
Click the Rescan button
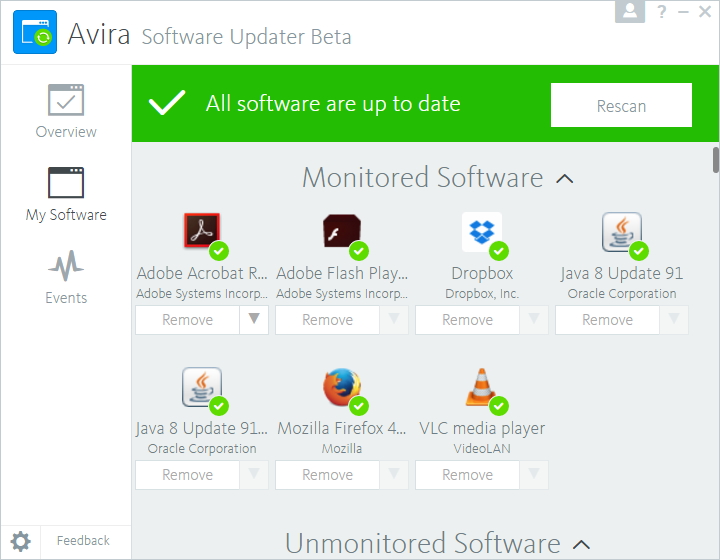click(621, 105)
